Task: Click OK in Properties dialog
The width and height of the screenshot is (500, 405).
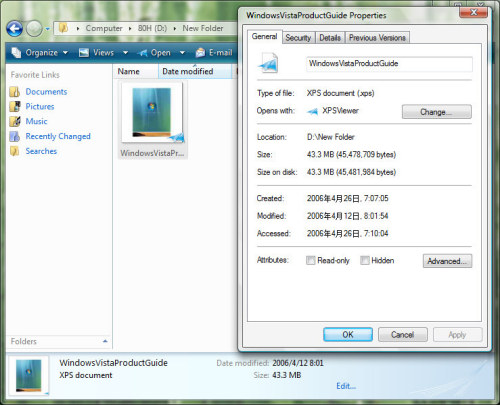Action: pyautogui.click(x=348, y=335)
